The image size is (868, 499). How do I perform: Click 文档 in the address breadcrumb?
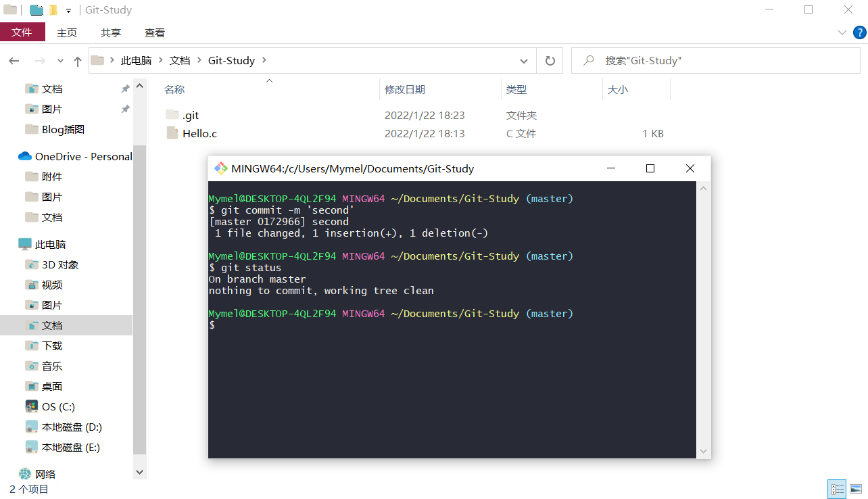coord(180,60)
